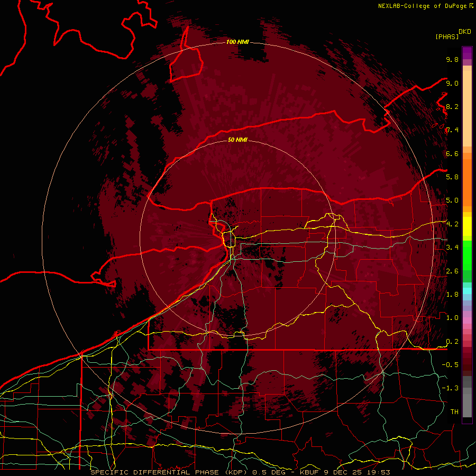Click the 50 NMI range ring label
The width and height of the screenshot is (476, 476).
(x=237, y=140)
